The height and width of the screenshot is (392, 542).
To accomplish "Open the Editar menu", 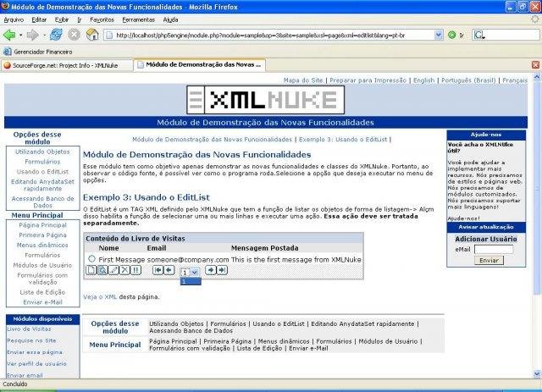I will click(x=39, y=19).
